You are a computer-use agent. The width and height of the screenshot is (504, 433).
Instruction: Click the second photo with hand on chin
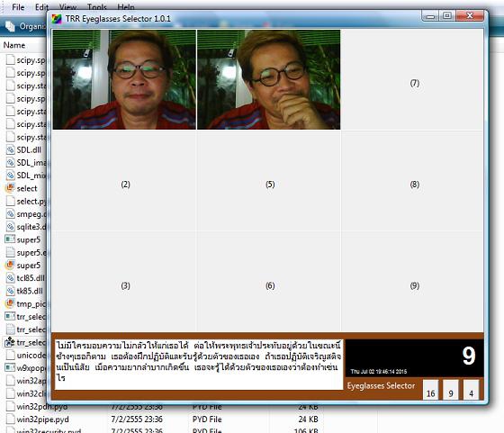point(269,80)
